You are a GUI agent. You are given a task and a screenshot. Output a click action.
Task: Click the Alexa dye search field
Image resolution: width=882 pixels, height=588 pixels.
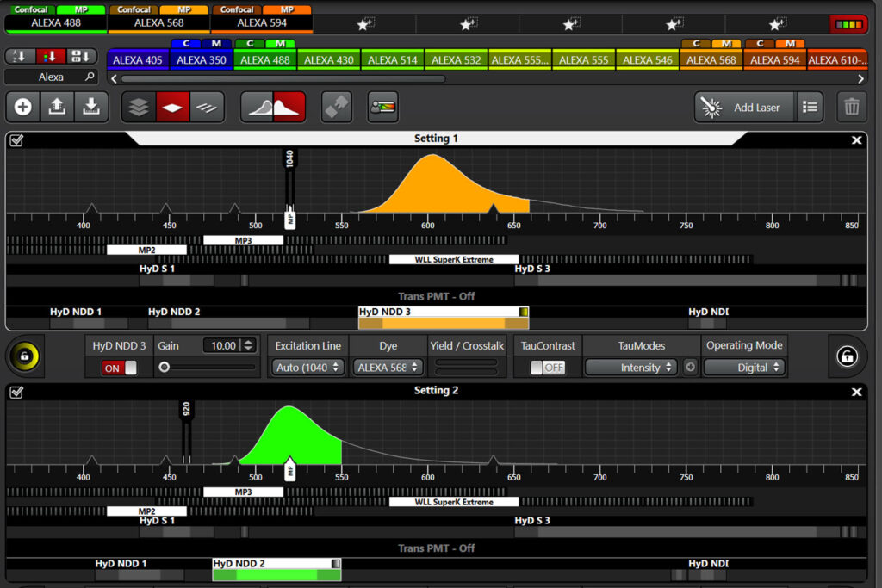[52, 77]
